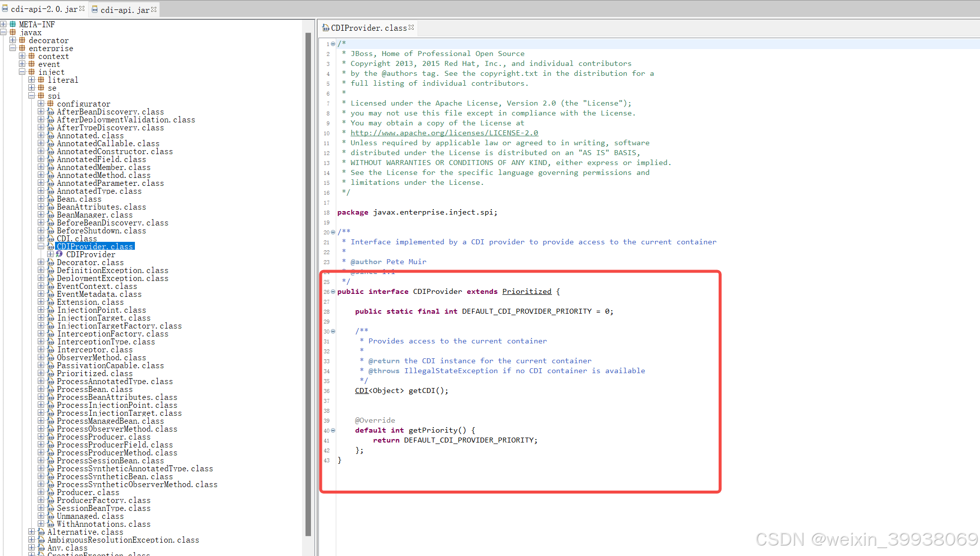Fold the getPriority method at line 40
The height and width of the screenshot is (556, 980).
tap(333, 431)
